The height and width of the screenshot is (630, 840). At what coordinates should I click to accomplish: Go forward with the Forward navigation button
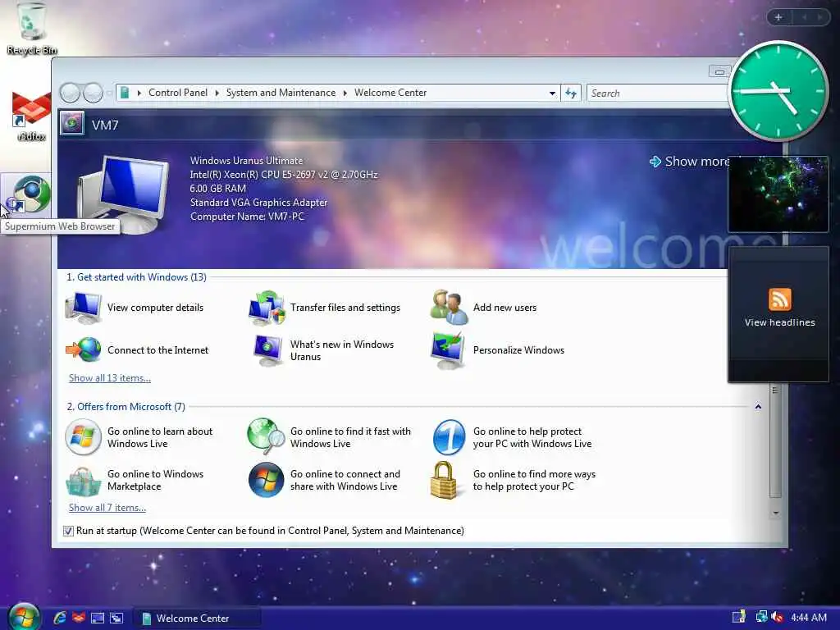coord(93,94)
